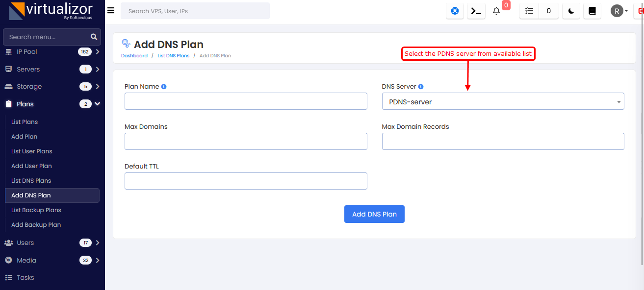Open the documentation book icon

point(592,11)
